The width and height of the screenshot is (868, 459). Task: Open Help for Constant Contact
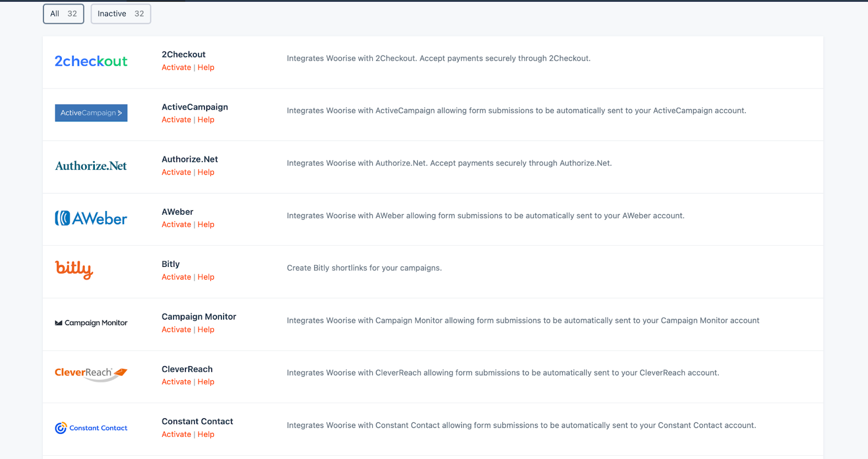206,434
